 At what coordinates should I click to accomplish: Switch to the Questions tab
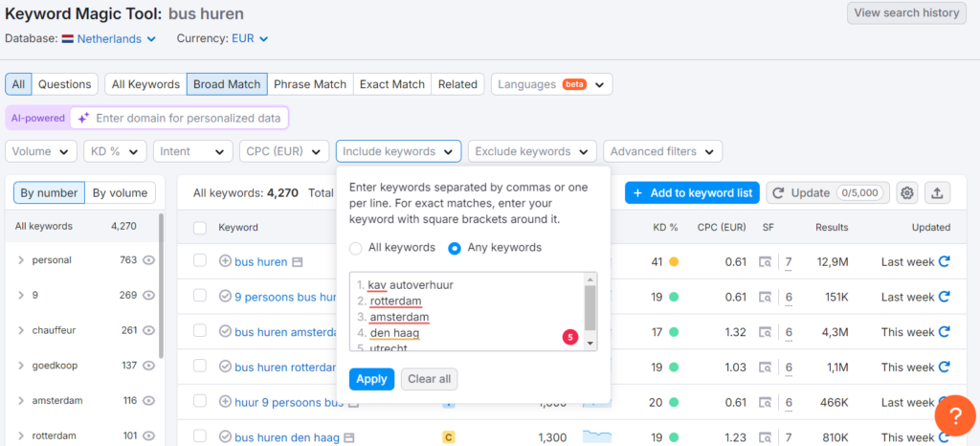65,84
